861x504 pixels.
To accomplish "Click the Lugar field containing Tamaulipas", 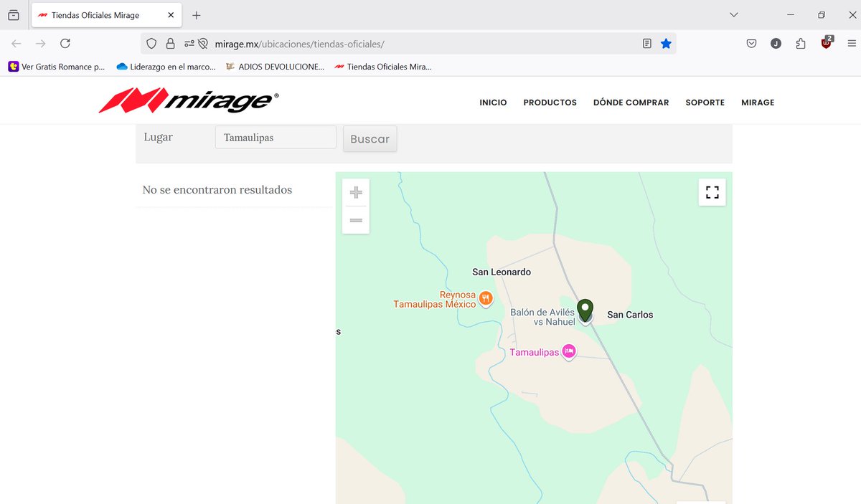I will click(x=276, y=138).
